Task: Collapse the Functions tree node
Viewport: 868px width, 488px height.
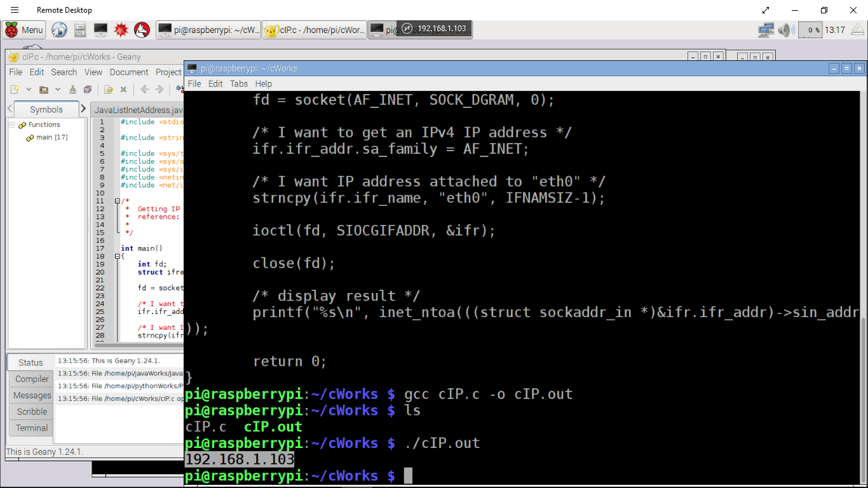Action: tap(12, 125)
